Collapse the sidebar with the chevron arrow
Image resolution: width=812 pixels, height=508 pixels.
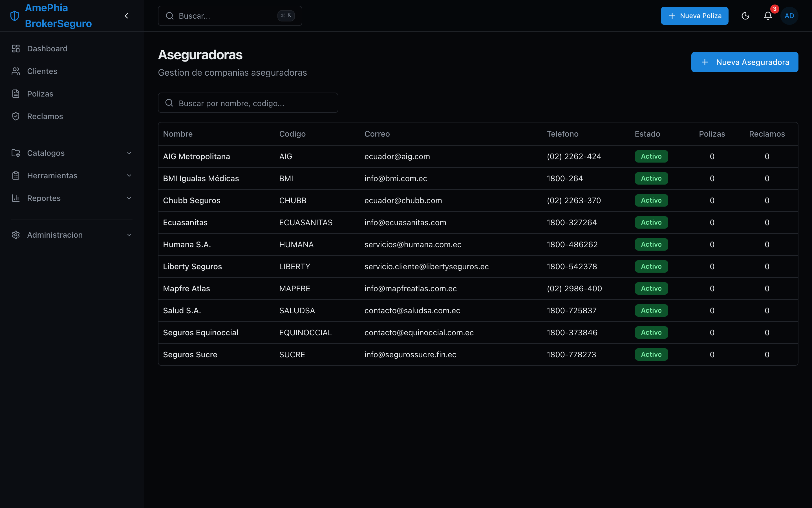coord(127,16)
